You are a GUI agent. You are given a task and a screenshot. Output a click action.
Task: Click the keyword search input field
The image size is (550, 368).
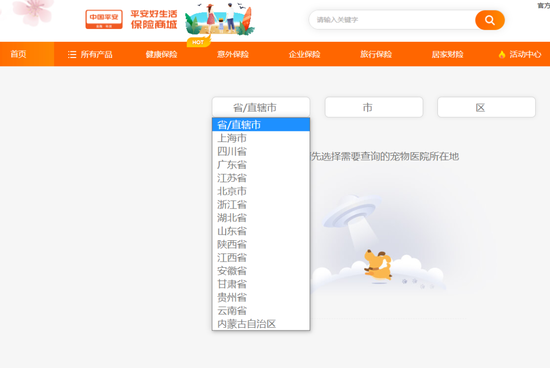pyautogui.click(x=392, y=20)
